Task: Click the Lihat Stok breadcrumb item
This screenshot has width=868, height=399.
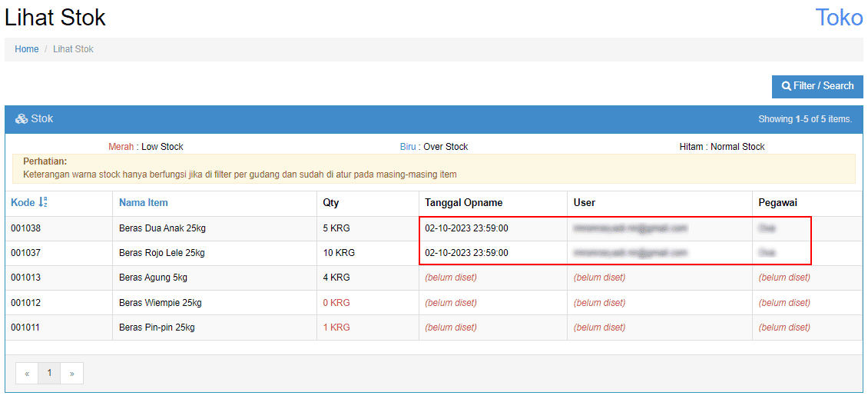Action: click(x=73, y=49)
